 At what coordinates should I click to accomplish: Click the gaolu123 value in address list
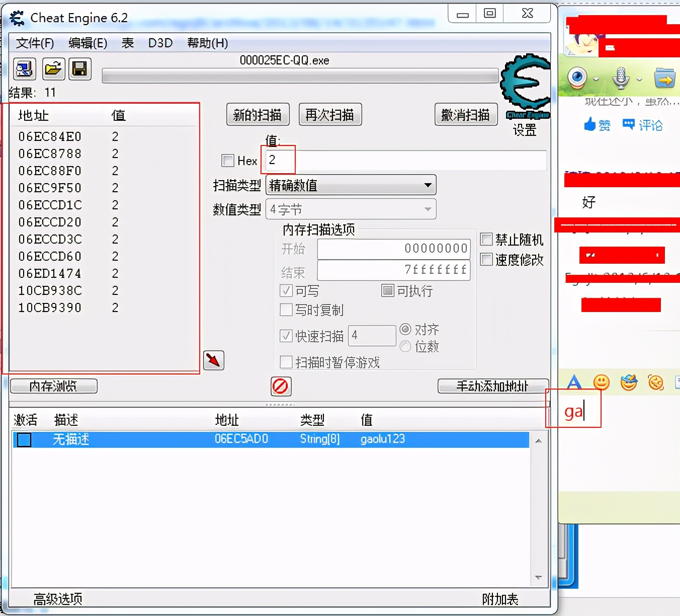[382, 439]
